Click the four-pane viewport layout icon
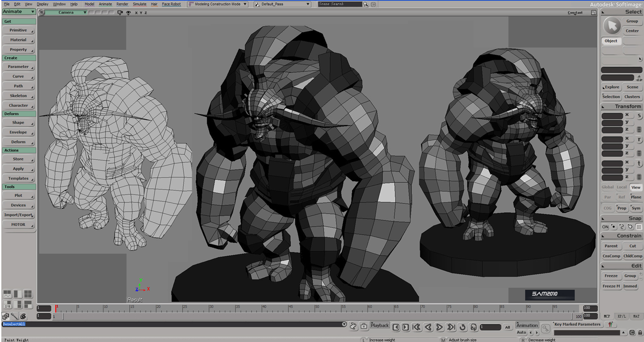This screenshot has height=342, width=644. pyautogui.click(x=28, y=294)
